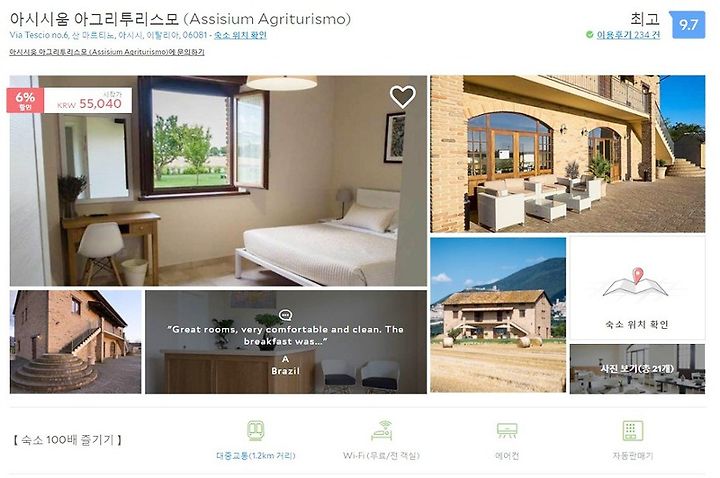The height and width of the screenshot is (478, 720).
Task: Click the 9.7 rating score badge
Action: pyautogui.click(x=687, y=25)
